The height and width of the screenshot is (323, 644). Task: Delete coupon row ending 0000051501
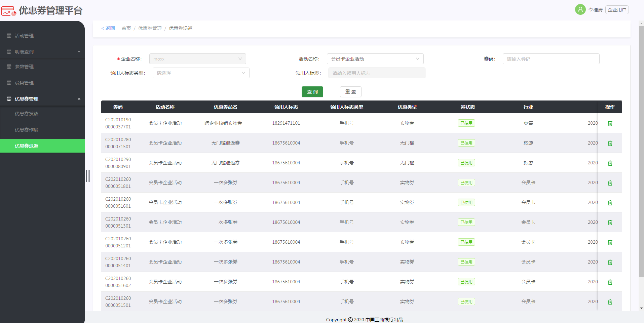610,302
